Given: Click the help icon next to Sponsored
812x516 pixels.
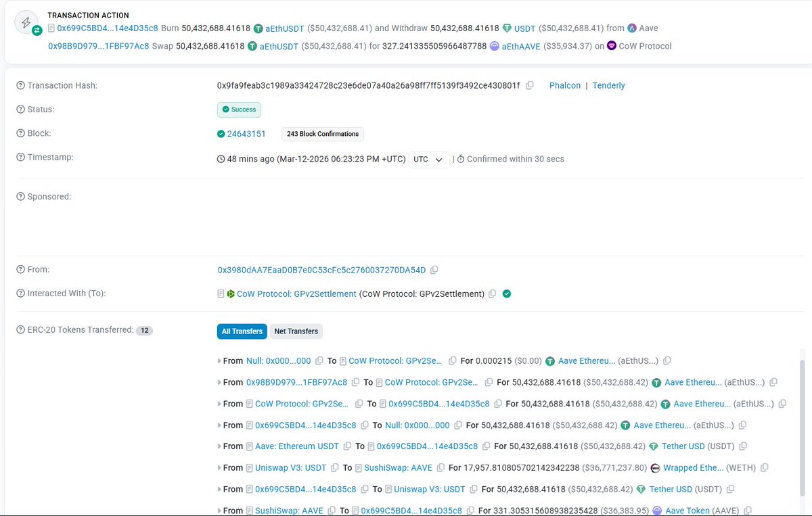Looking at the screenshot, I should [21, 197].
